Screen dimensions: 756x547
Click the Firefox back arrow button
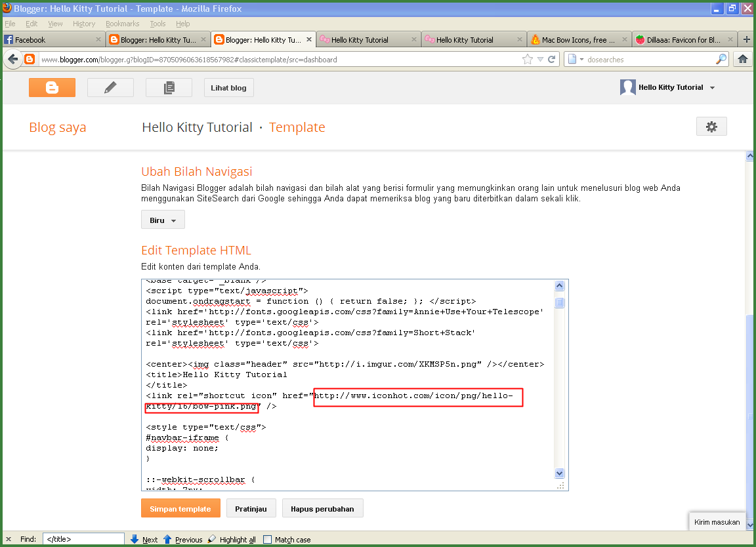[13, 59]
